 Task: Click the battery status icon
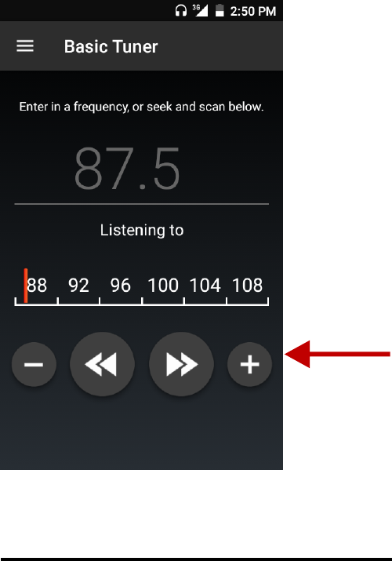(x=220, y=10)
